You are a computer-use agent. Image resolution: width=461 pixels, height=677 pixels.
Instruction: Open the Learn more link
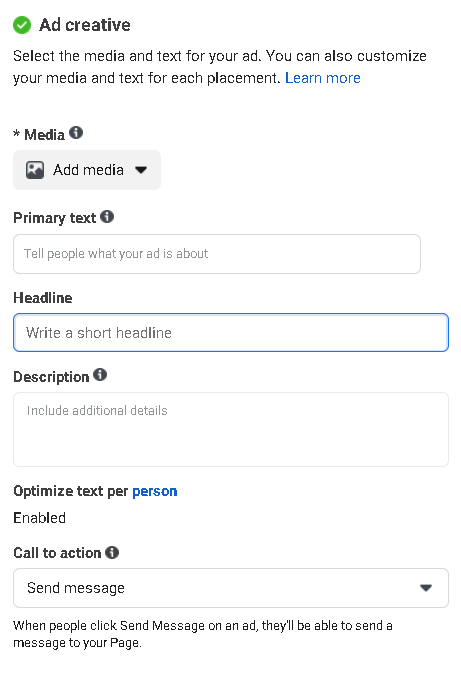coord(323,78)
